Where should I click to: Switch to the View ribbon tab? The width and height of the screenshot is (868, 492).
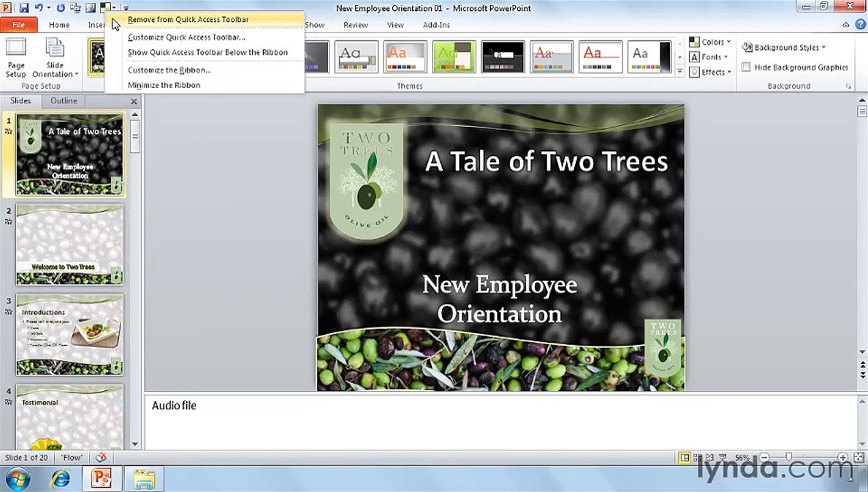click(395, 25)
